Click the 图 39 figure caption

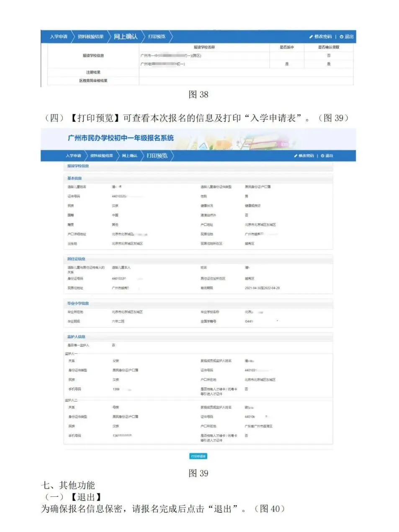pyautogui.click(x=198, y=473)
